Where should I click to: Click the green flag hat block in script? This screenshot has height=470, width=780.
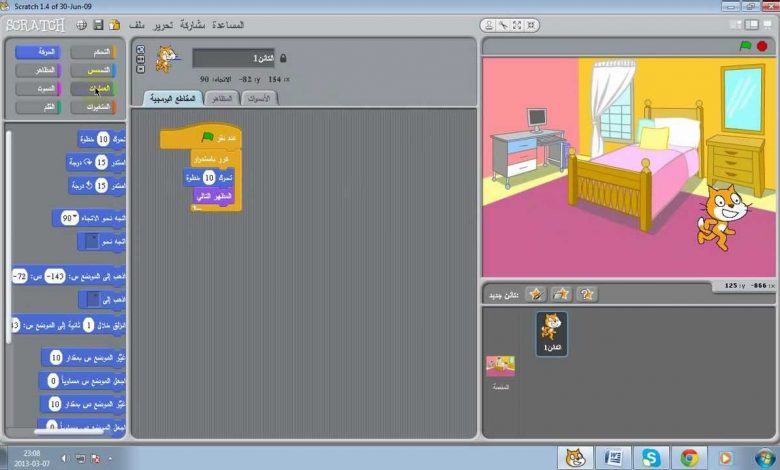(x=201, y=137)
